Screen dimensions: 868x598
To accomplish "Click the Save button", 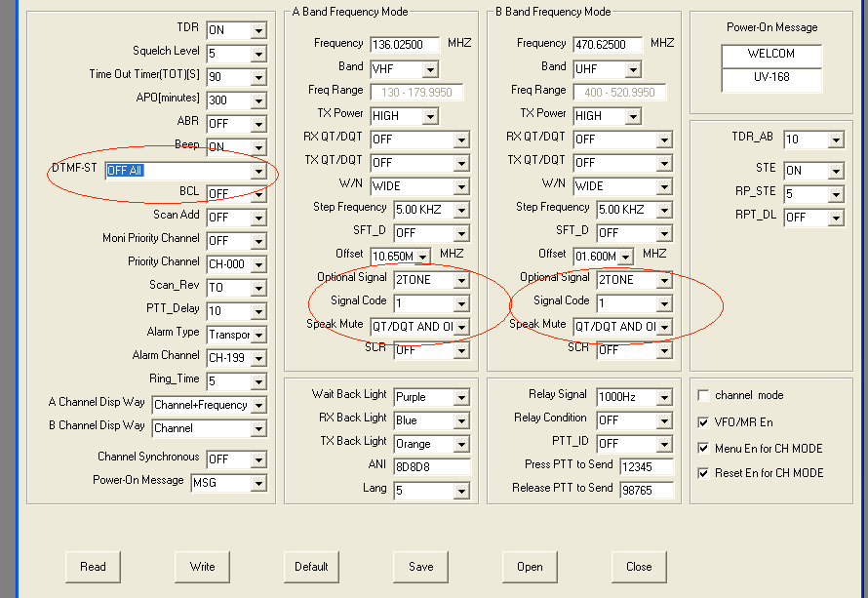I will (420, 566).
